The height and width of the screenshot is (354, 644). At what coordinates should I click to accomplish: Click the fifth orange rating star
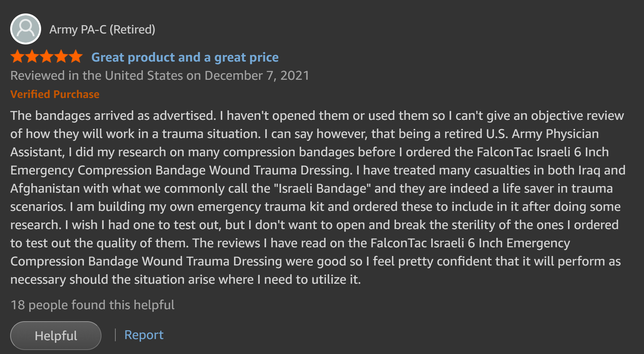pyautogui.click(x=76, y=57)
